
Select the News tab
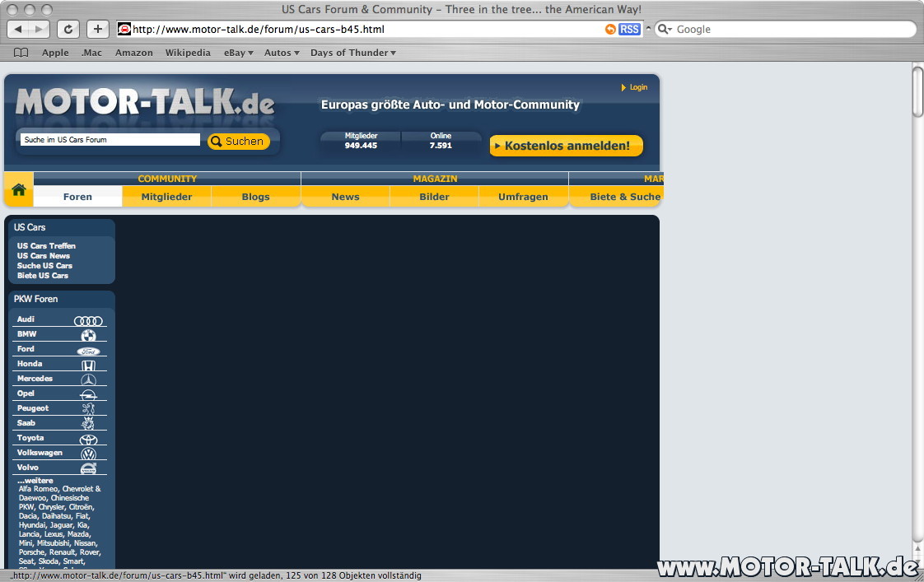click(x=345, y=197)
